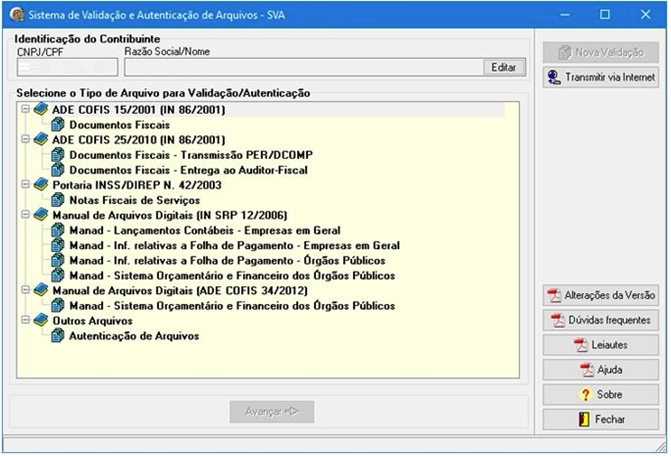
Task: Open Dúvidas frequentes document
Action: point(601,320)
